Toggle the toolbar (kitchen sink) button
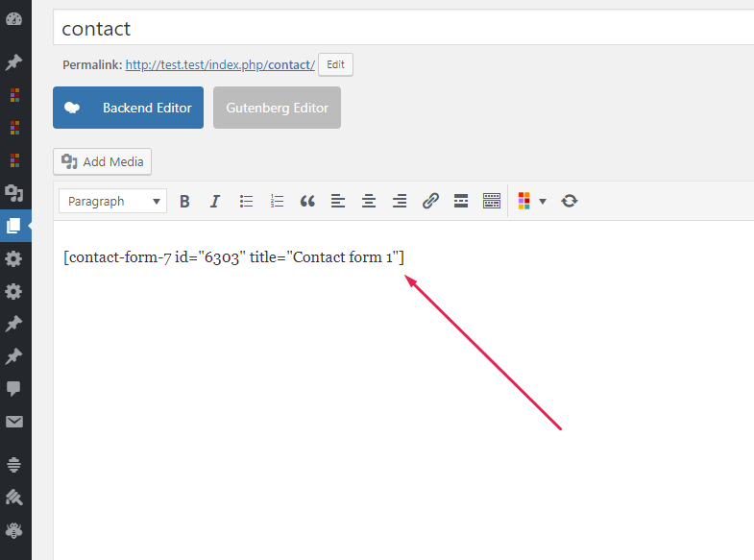Image resolution: width=754 pixels, height=560 pixels. 492,201
